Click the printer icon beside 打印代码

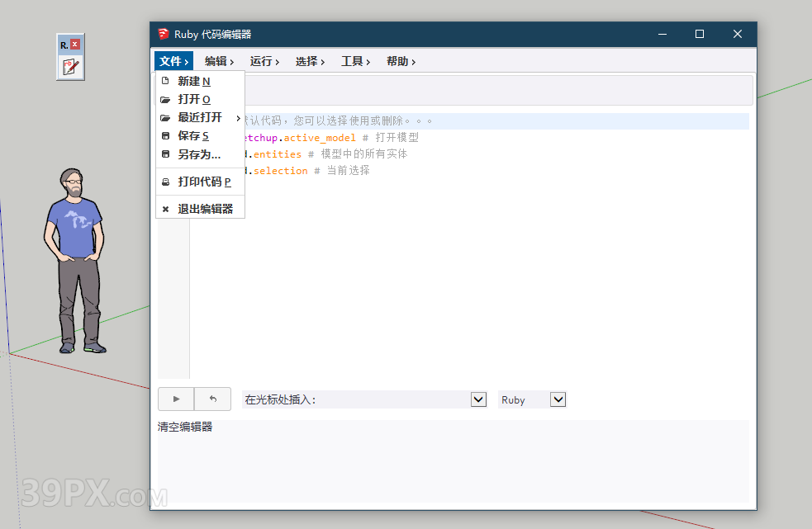(166, 182)
